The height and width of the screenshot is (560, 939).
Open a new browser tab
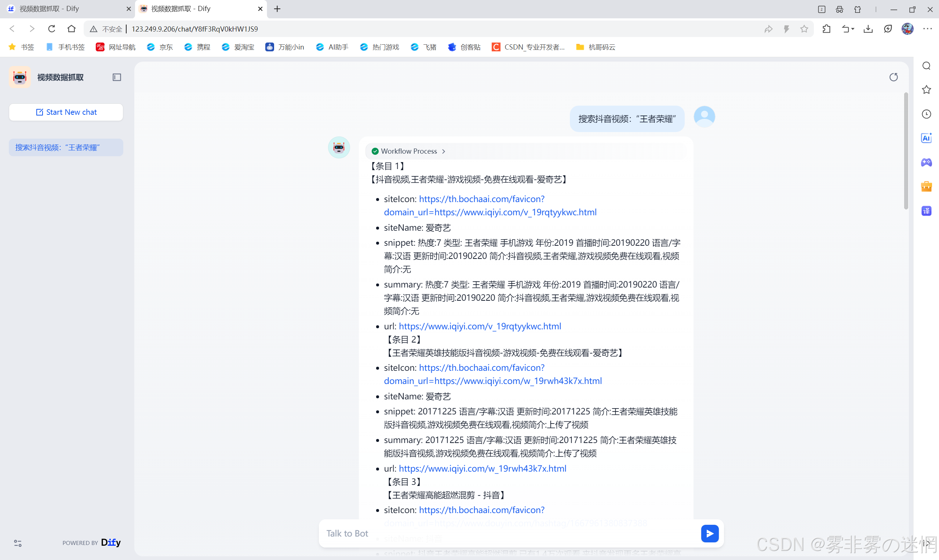277,9
